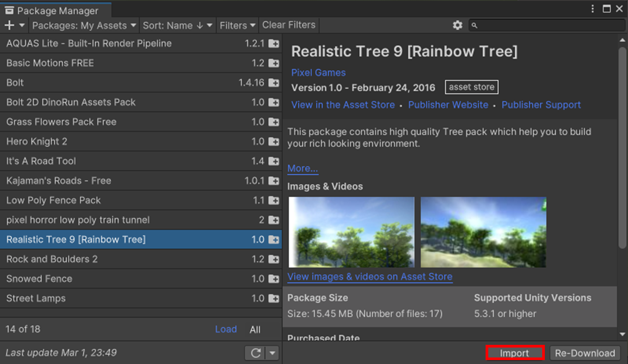Image resolution: width=628 pixels, height=364 pixels.
Task: Open the Publisher Website link
Action: point(448,105)
